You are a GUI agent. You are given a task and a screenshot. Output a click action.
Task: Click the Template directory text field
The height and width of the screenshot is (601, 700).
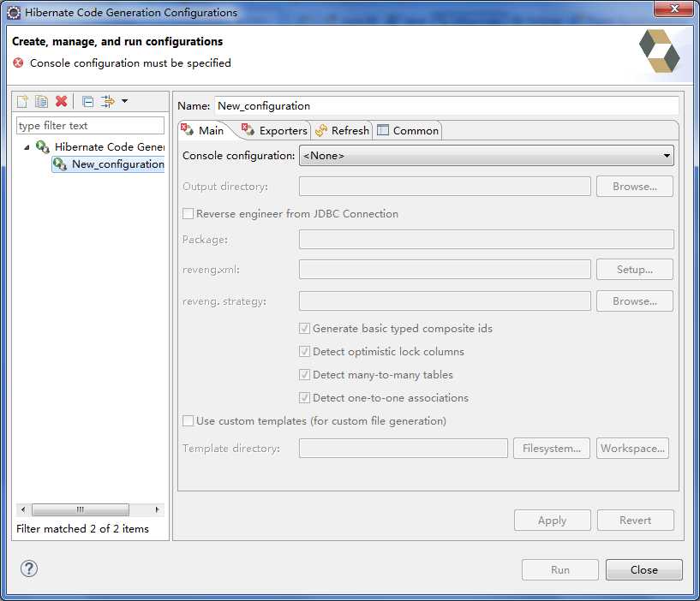[404, 449]
